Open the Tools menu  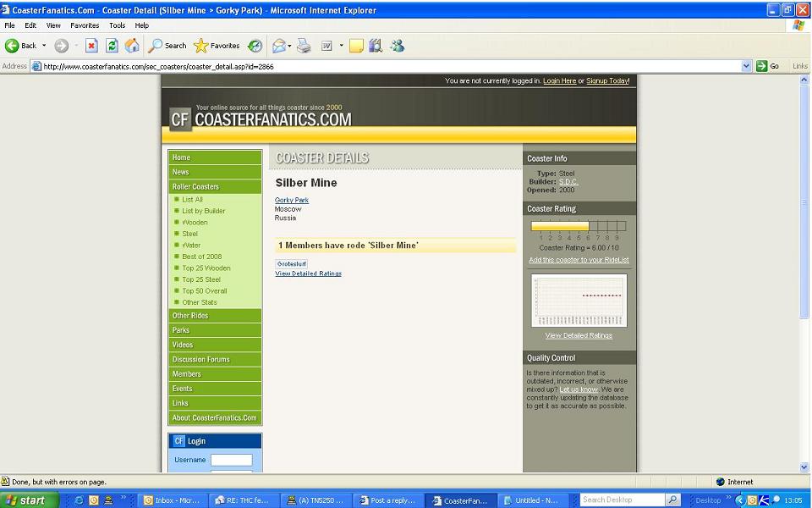point(117,25)
